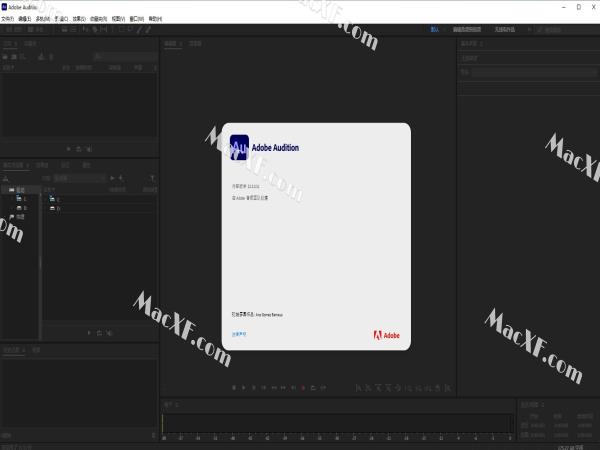Click the Skip Selection transport button
The image size is (600, 450).
[323, 388]
